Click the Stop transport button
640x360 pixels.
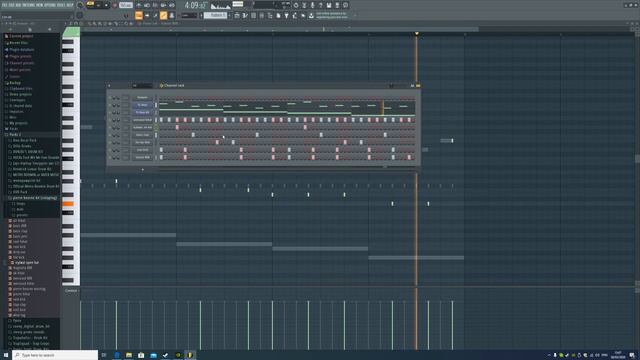click(107, 5)
